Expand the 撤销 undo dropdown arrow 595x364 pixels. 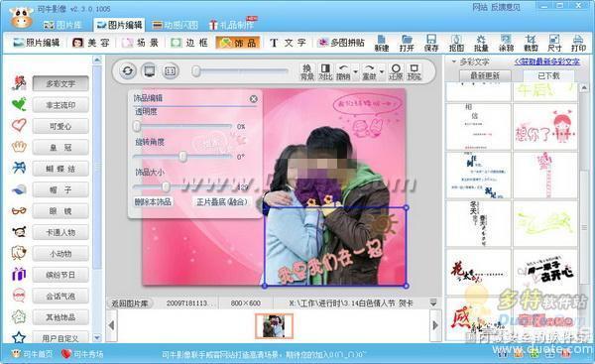(x=356, y=71)
